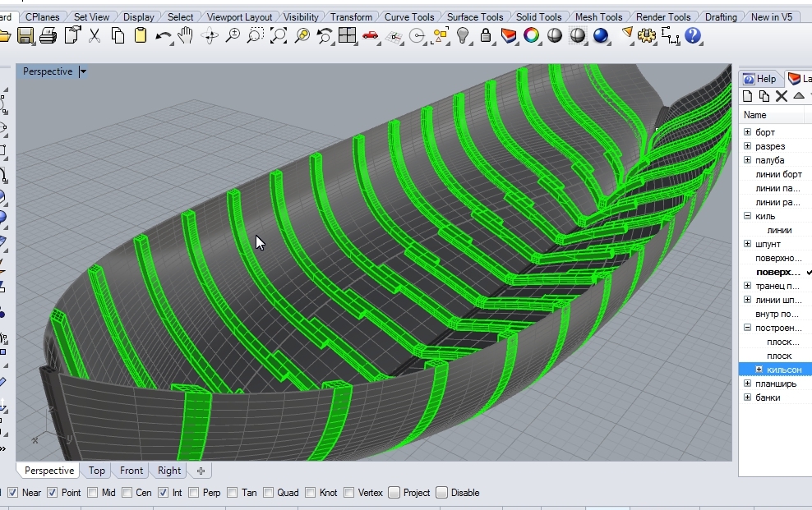Select the Pan hand tool
The image size is (812, 510).
coord(186,35)
